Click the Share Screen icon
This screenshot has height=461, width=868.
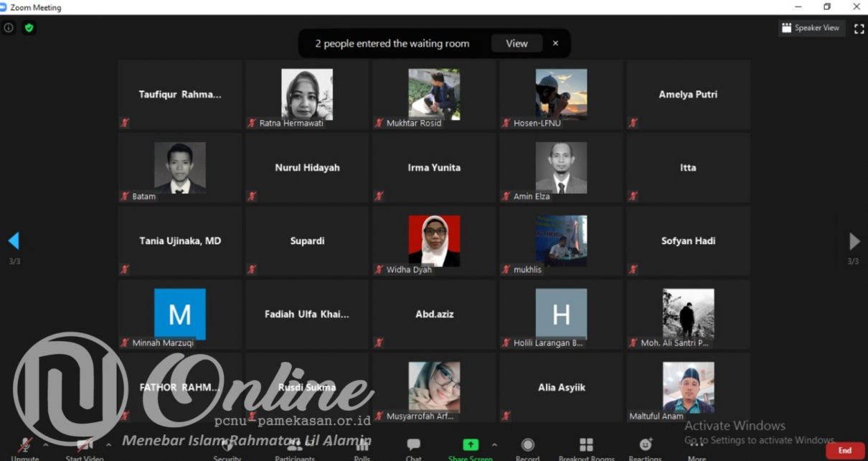[x=471, y=446]
